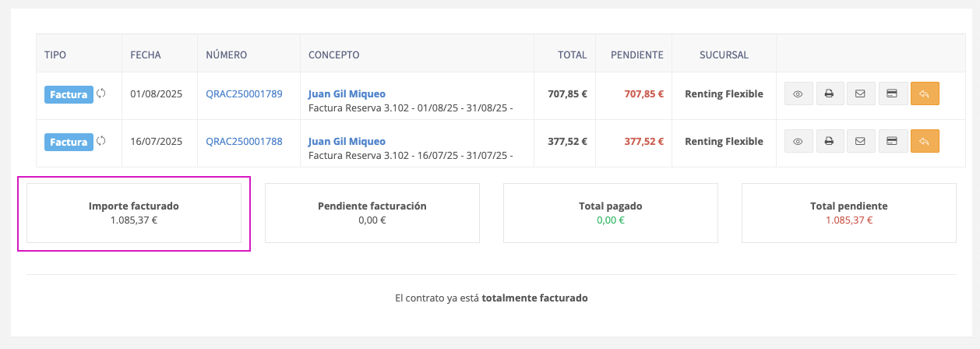
Task: Print invoice QRAC250001789
Action: (830, 93)
